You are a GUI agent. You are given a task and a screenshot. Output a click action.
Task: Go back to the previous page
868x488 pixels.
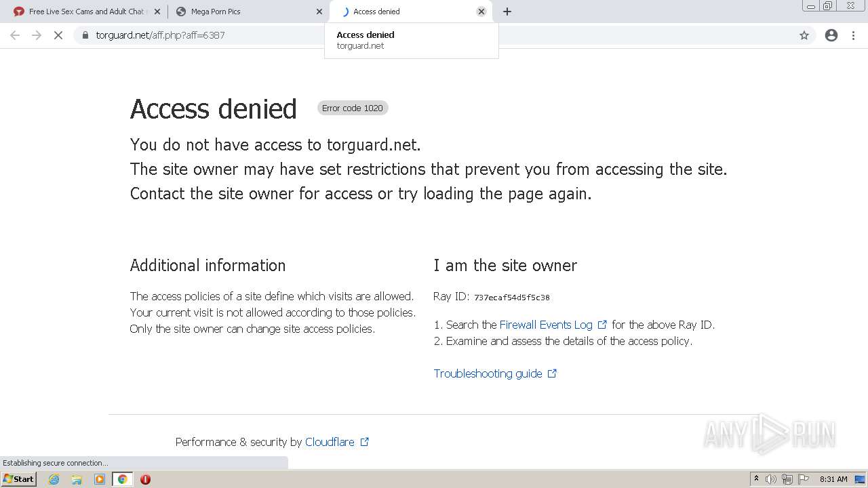15,35
